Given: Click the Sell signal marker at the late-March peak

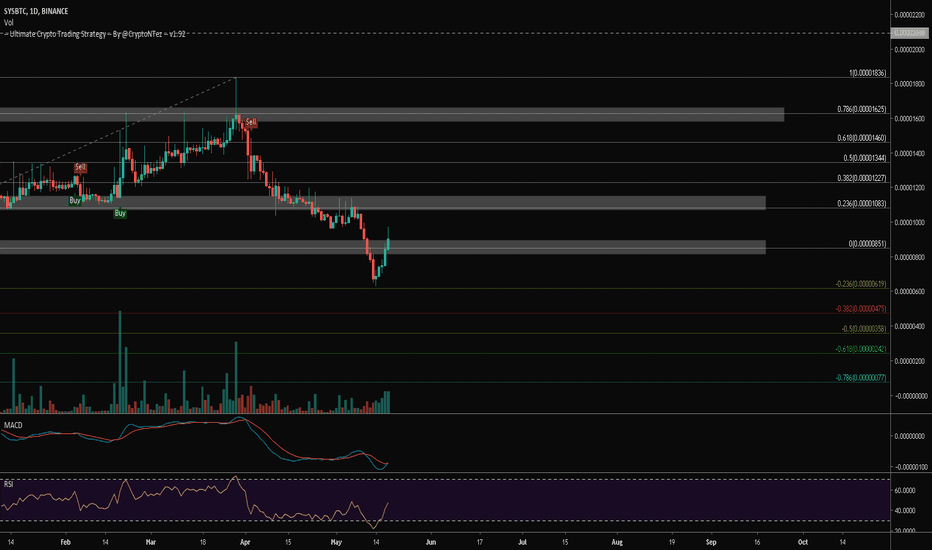Looking at the screenshot, I should pyautogui.click(x=251, y=122).
